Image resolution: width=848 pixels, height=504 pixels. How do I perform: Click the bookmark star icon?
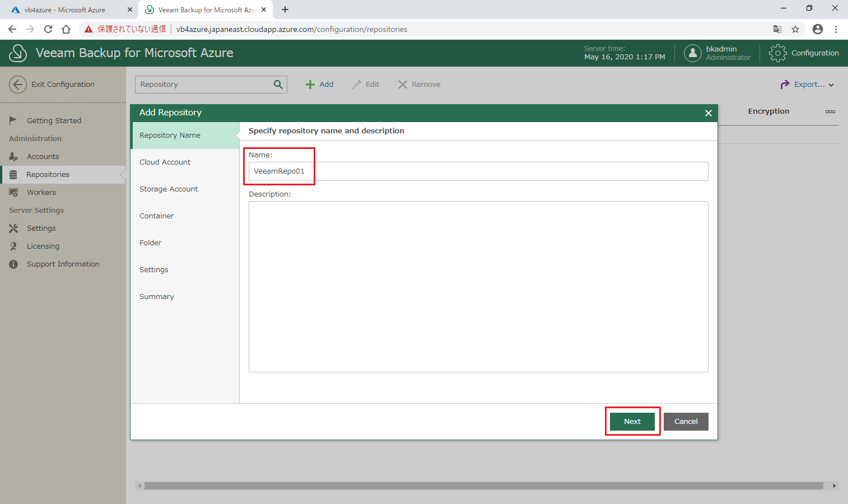pos(795,29)
